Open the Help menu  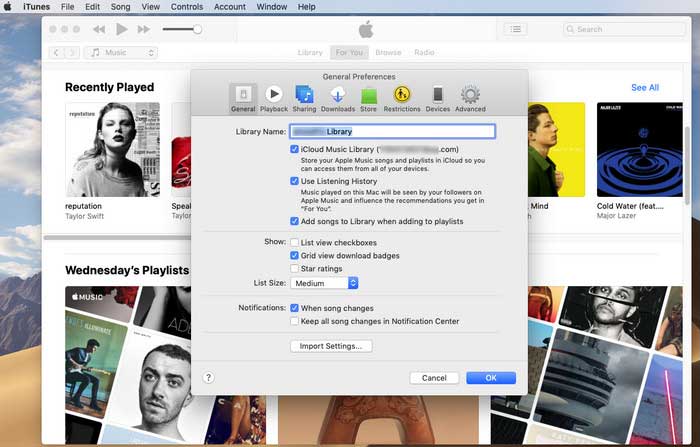[307, 7]
